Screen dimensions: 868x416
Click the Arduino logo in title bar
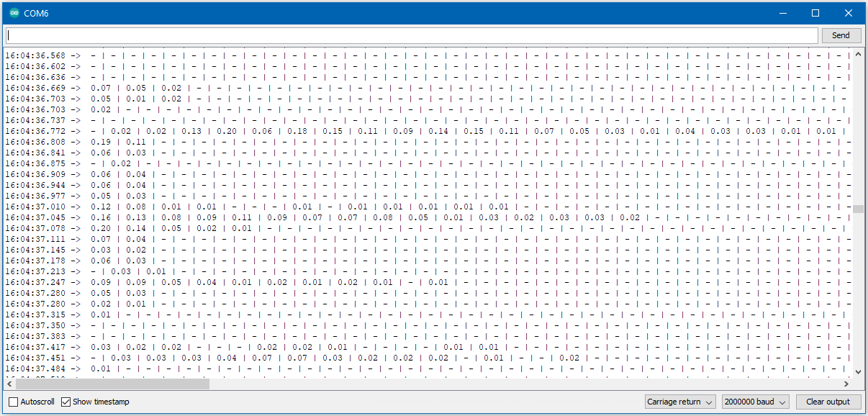coord(14,13)
